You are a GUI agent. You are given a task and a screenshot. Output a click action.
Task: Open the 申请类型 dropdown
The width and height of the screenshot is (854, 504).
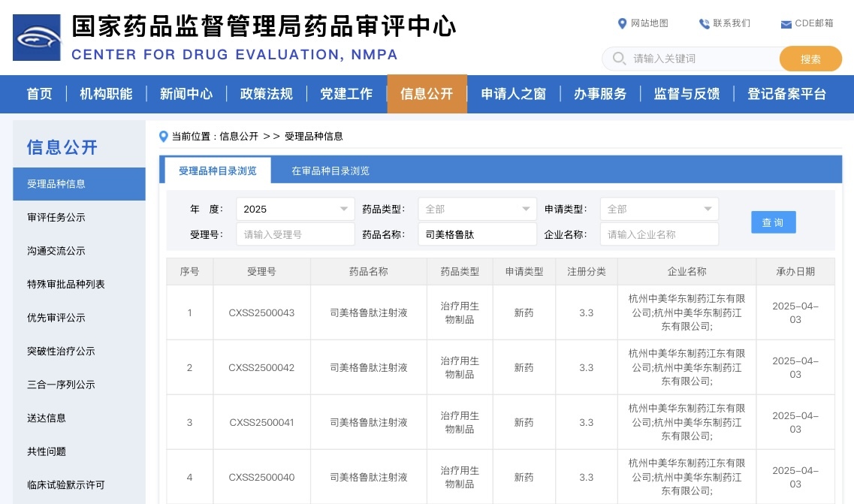659,209
